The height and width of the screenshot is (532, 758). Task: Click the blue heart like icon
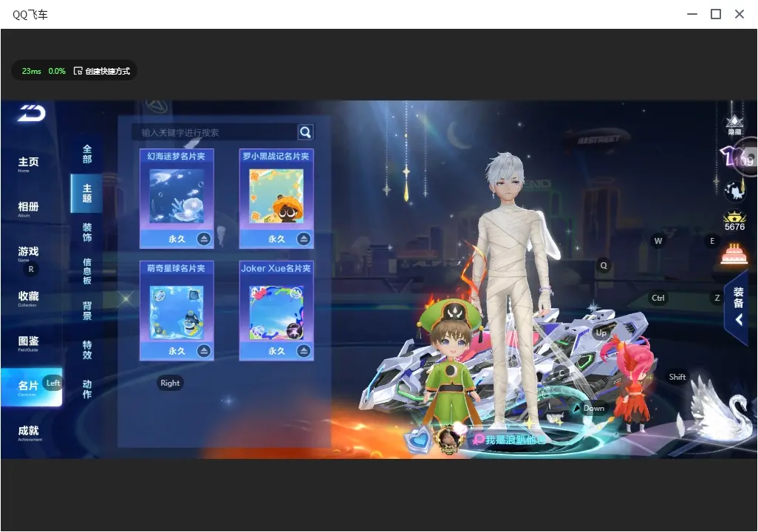click(x=417, y=439)
